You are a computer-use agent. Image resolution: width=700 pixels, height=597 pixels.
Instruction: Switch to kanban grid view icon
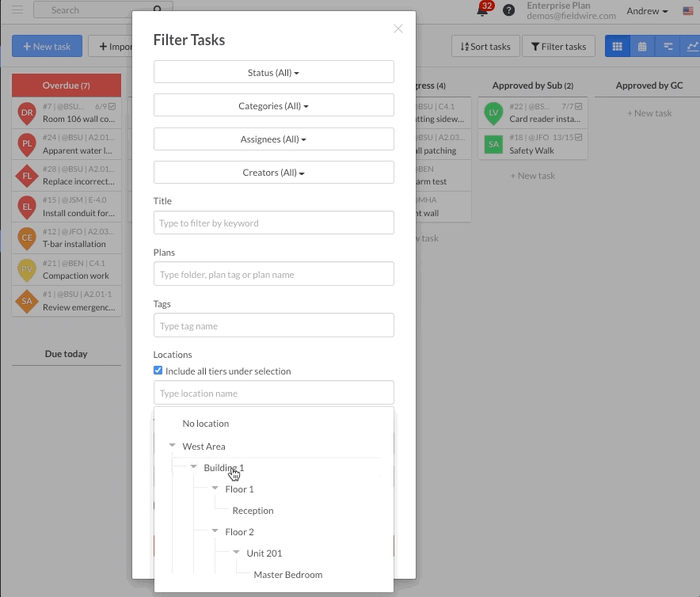pos(617,47)
